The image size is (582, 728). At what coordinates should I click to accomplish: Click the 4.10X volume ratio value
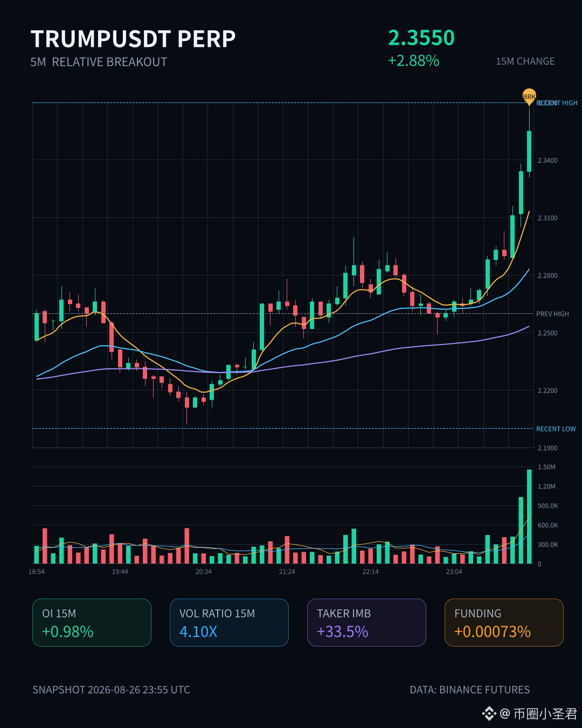[x=198, y=631]
